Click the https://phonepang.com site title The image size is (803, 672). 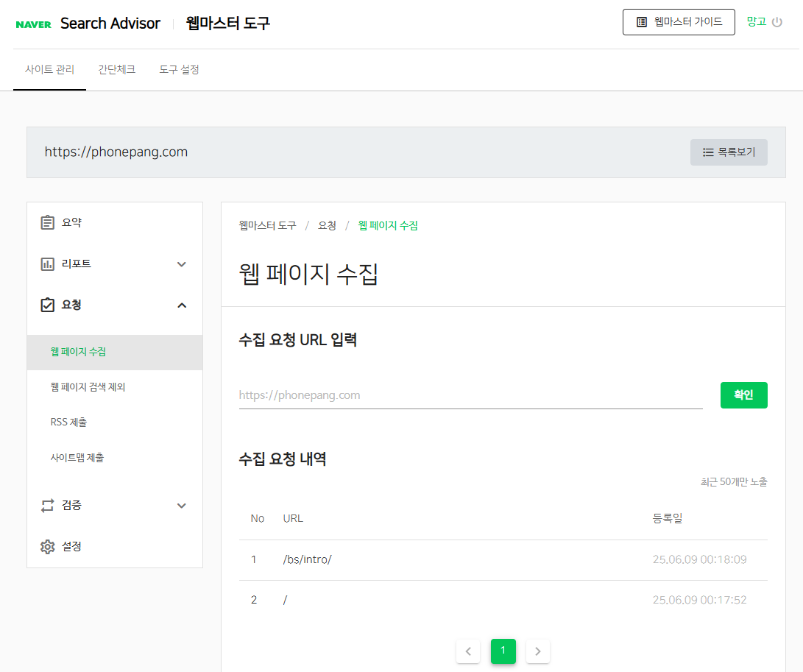pos(116,152)
